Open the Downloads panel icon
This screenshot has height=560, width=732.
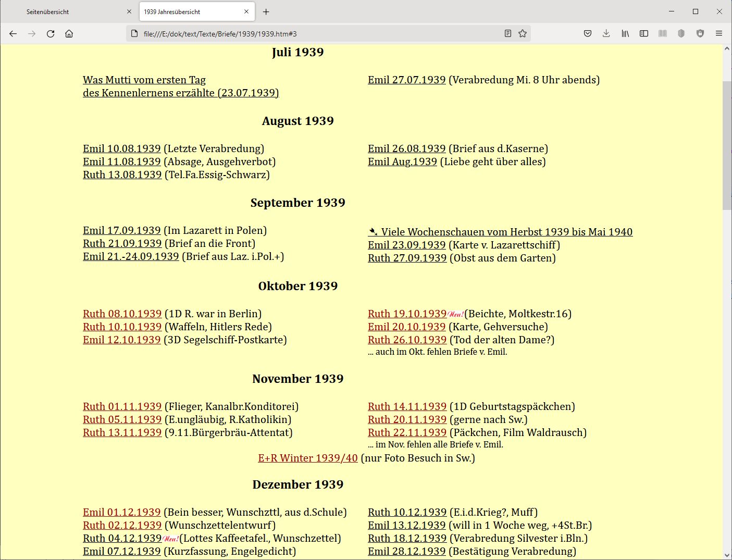click(x=606, y=34)
